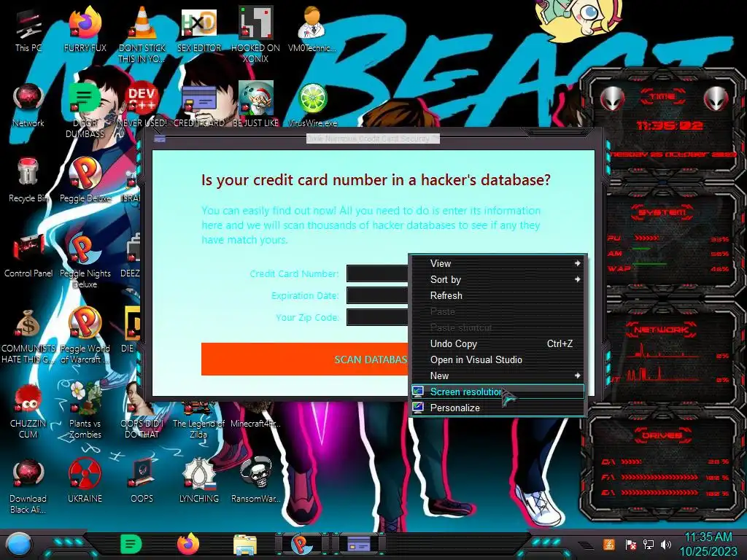Select the Recycle Bin icon
The image size is (747, 560).
click(28, 181)
